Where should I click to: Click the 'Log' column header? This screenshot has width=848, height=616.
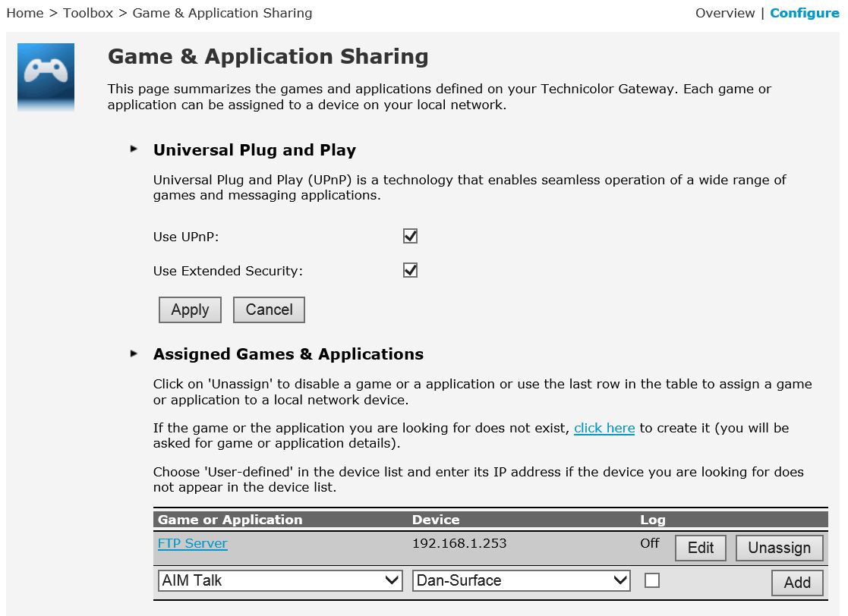click(x=653, y=520)
